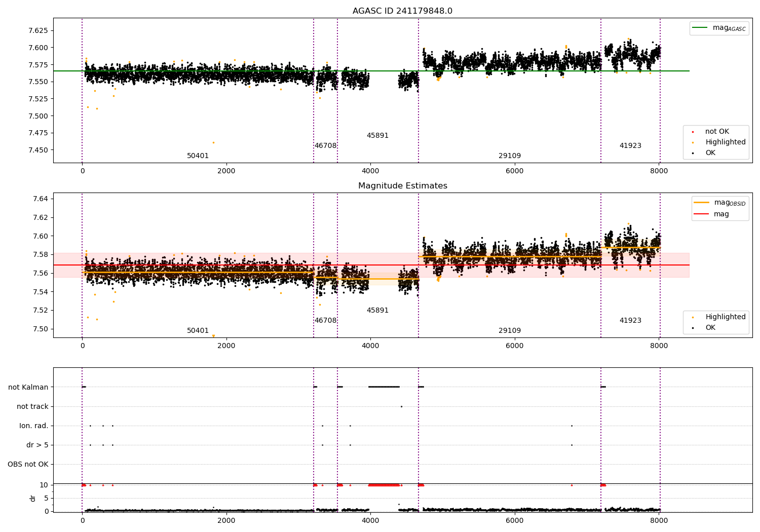Click y-axis tick label 7.500
Screen dimensions: 760x532
pos(38,116)
